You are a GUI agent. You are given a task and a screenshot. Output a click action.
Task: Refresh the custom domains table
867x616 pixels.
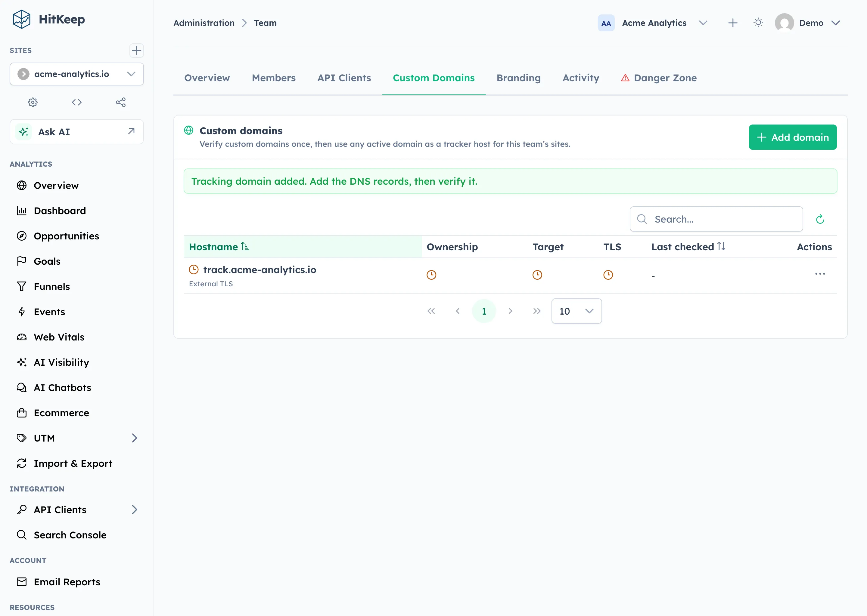coord(820,219)
